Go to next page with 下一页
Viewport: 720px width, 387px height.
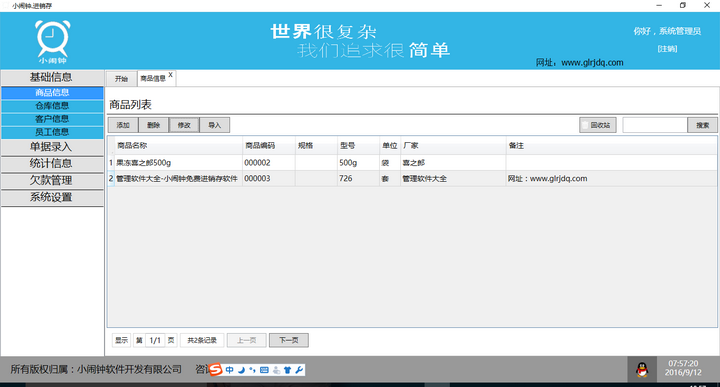click(x=289, y=340)
